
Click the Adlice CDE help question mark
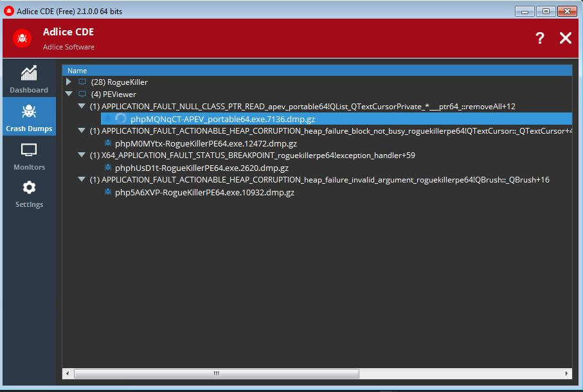539,38
